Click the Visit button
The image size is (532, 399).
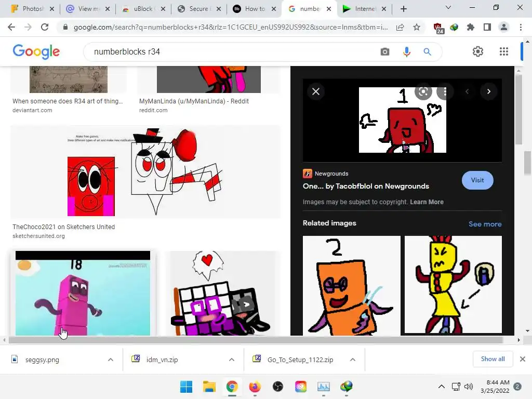[x=477, y=180]
